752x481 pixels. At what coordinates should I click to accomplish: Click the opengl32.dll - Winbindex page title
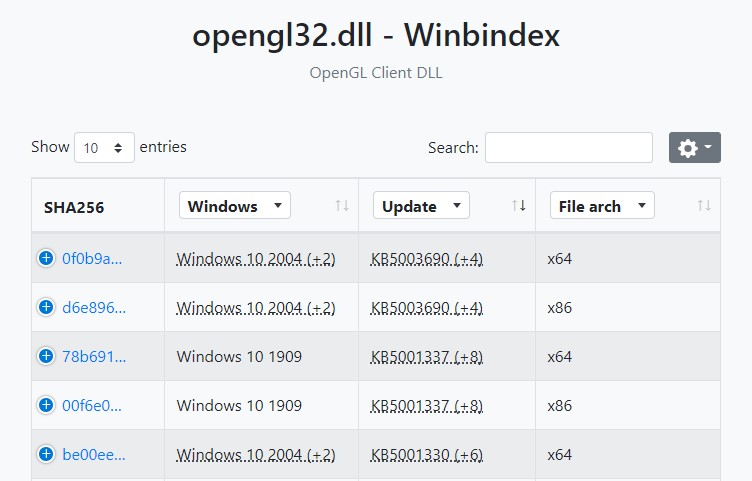(x=376, y=35)
